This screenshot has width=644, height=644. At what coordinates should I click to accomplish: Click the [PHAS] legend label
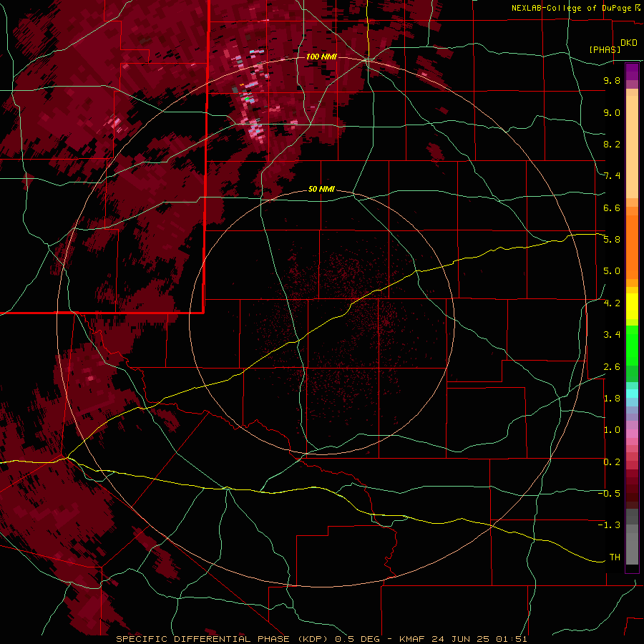[x=605, y=49]
